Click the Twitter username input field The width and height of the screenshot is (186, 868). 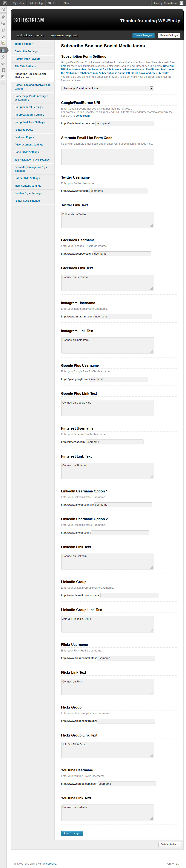(x=118, y=191)
